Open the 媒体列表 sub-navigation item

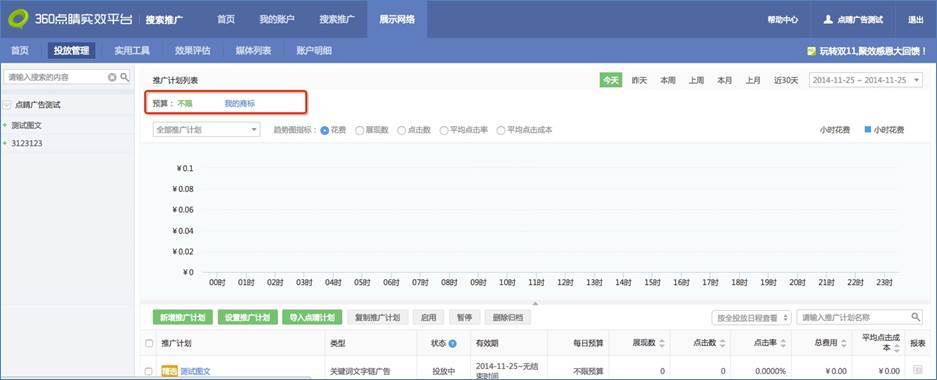pos(253,51)
